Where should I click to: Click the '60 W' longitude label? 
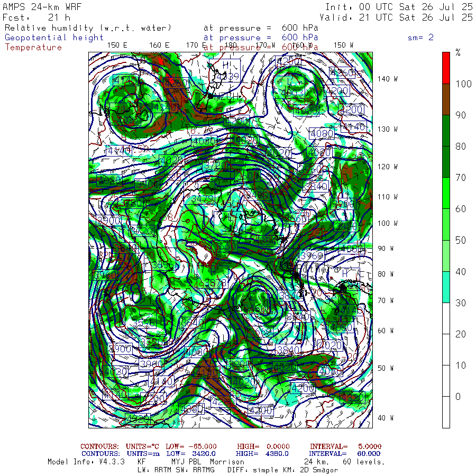[x=386, y=331]
